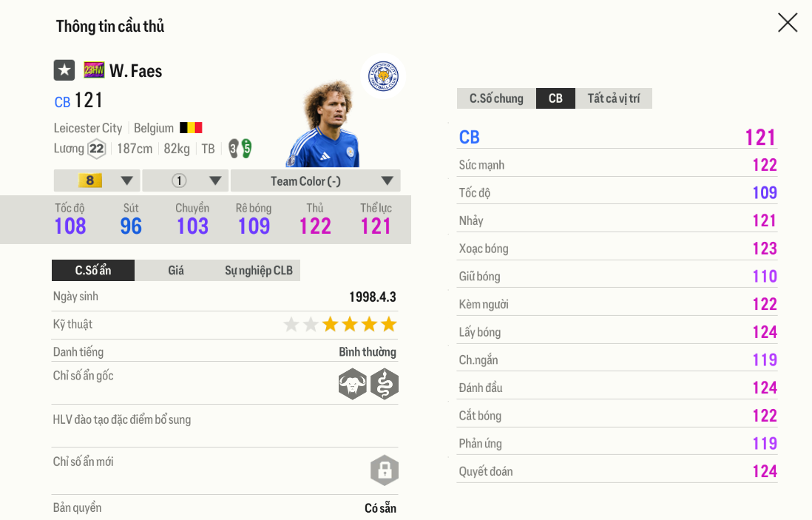
Task: Click the snake hidden trait icon
Action: click(385, 384)
